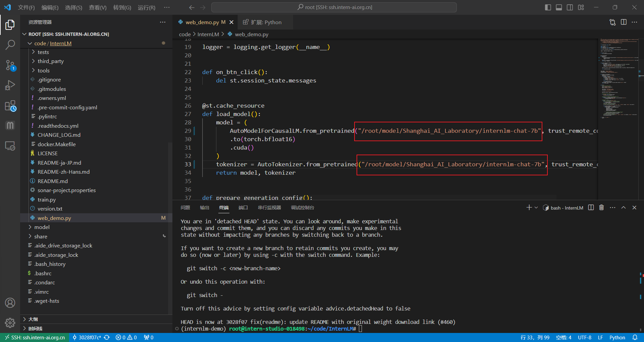The width and height of the screenshot is (644, 342).
Task: Switch to the Problems panel tab
Action: tap(185, 208)
